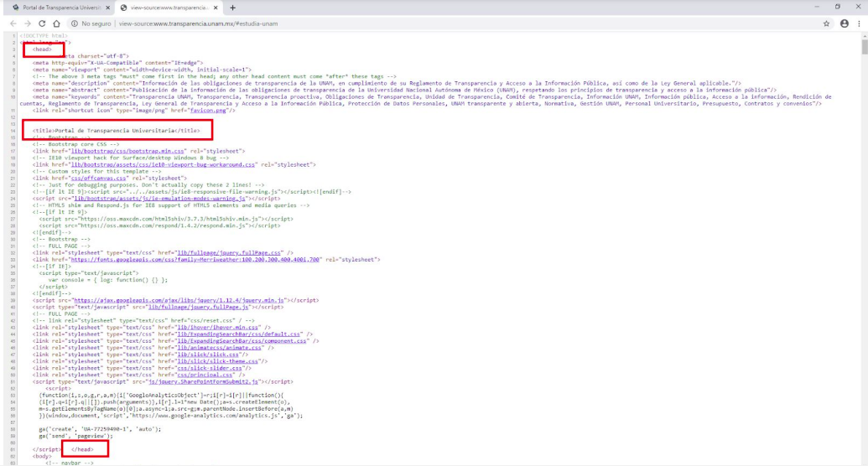Open ie-emulation-modes-warning.js link
Image resolution: width=868 pixels, height=466 pixels.
point(159,198)
